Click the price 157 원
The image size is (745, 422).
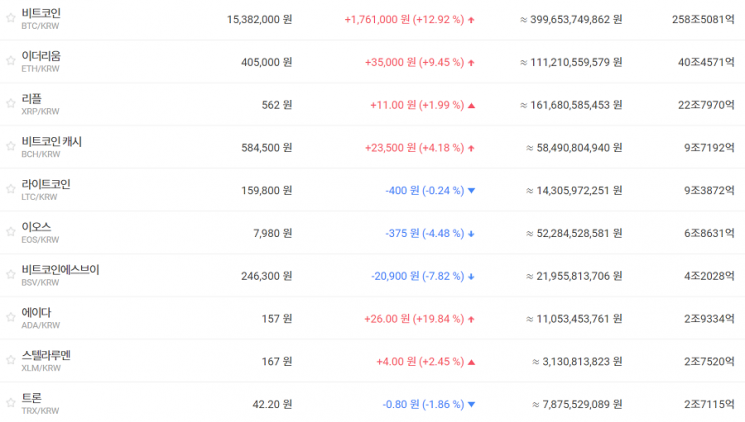tap(277, 319)
